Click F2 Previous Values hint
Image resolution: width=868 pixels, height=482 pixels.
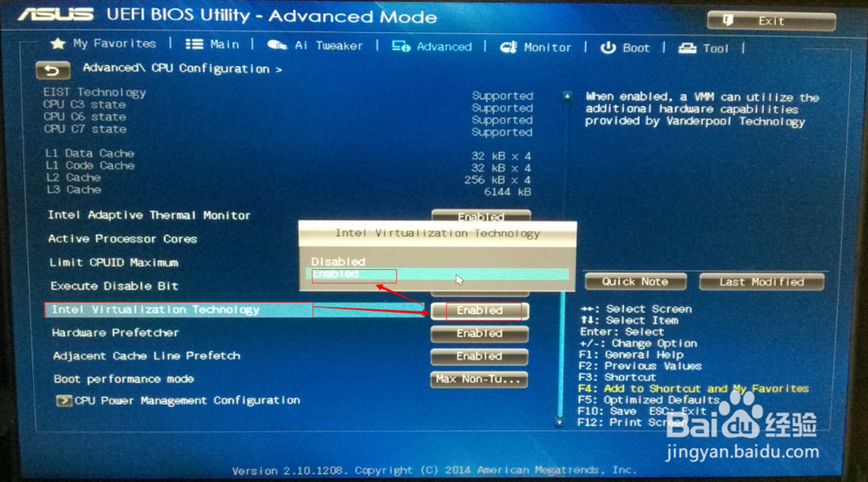coord(640,366)
